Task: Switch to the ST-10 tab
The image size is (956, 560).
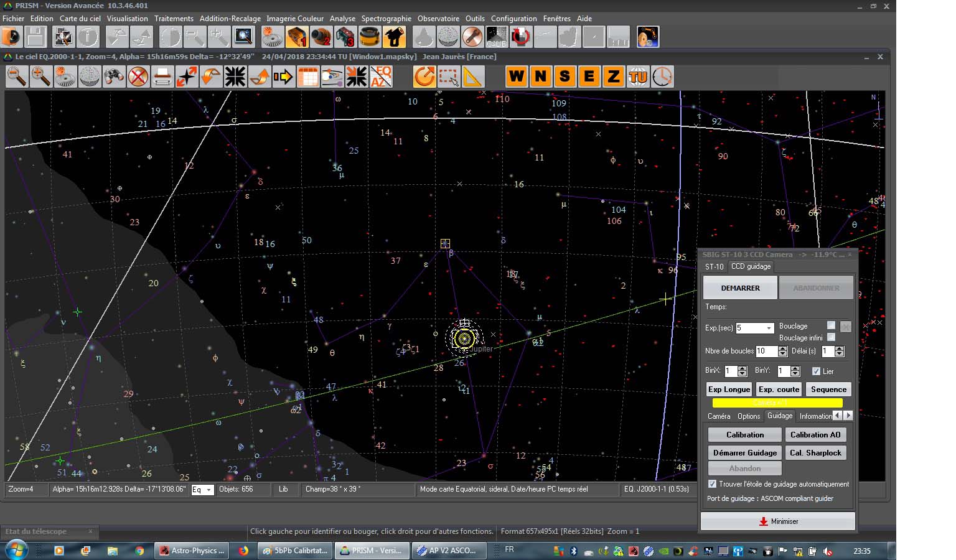Action: click(x=714, y=266)
